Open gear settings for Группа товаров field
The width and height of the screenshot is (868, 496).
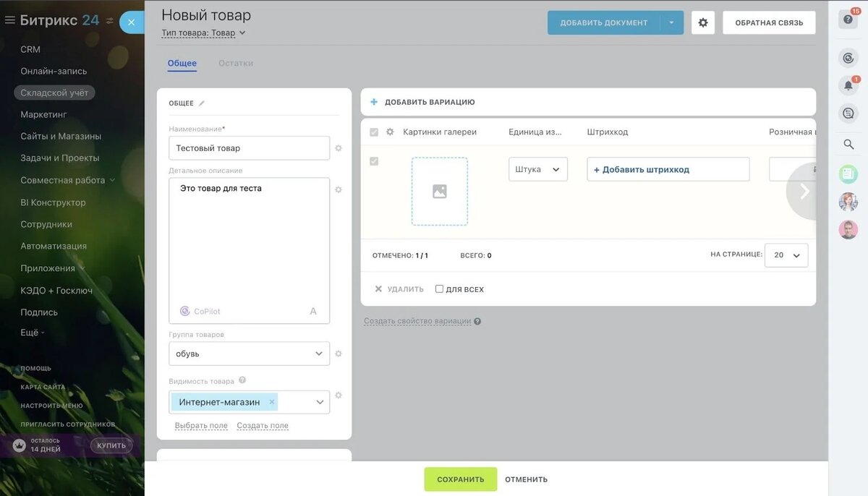click(339, 354)
